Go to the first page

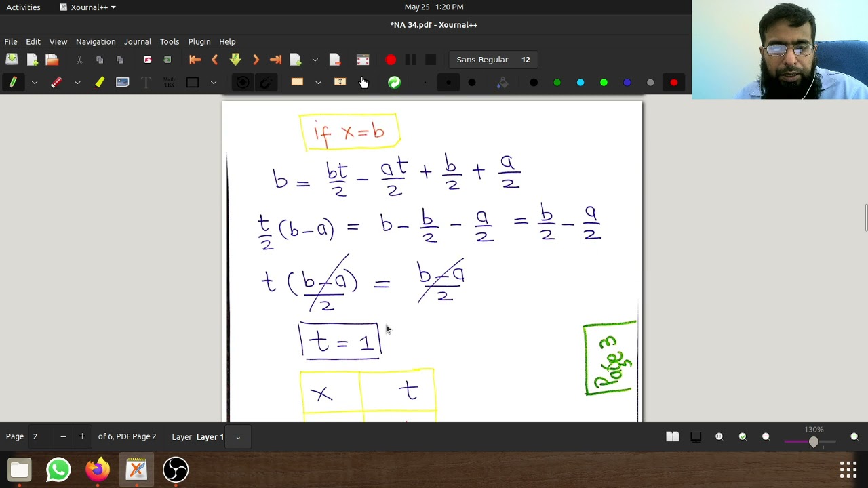tap(195, 60)
